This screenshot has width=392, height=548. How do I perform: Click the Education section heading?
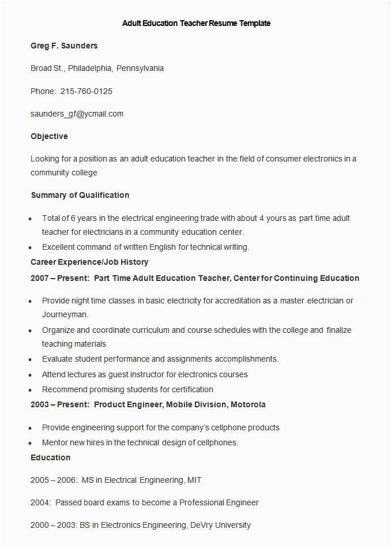pos(51,457)
